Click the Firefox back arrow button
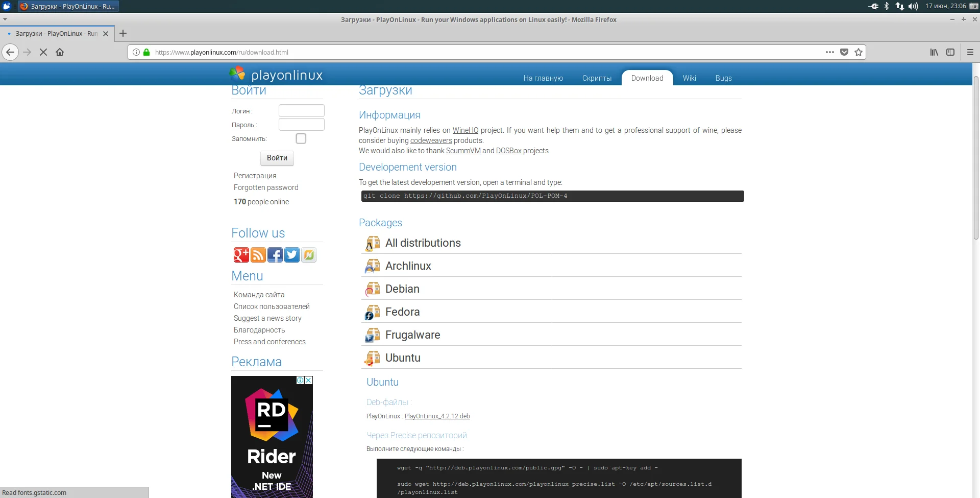Image resolution: width=980 pixels, height=498 pixels. tap(10, 52)
